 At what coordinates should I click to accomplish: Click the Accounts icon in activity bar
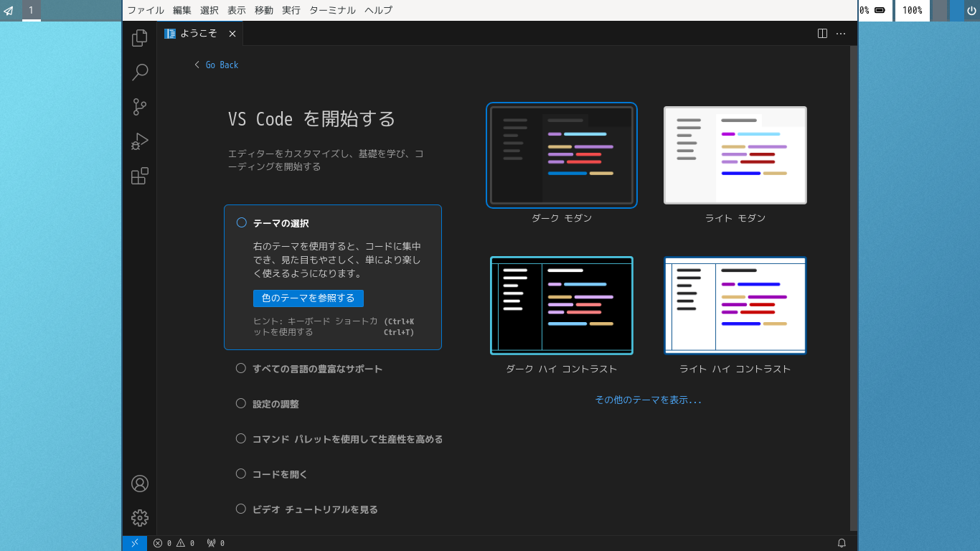point(140,484)
